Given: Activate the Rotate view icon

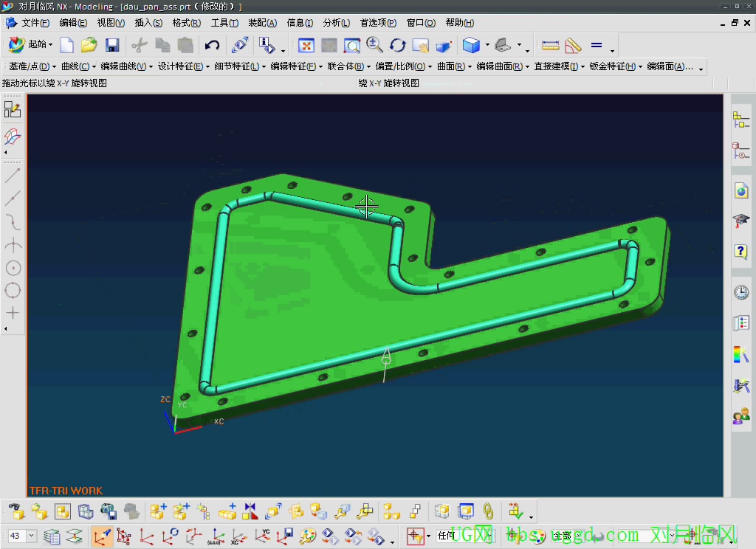Looking at the screenshot, I should click(398, 45).
